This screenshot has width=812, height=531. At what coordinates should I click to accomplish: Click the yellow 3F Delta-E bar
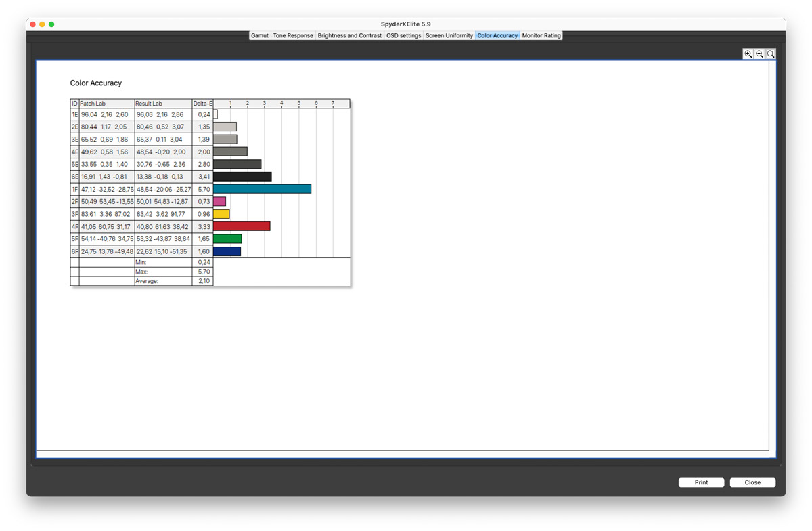[x=221, y=214]
